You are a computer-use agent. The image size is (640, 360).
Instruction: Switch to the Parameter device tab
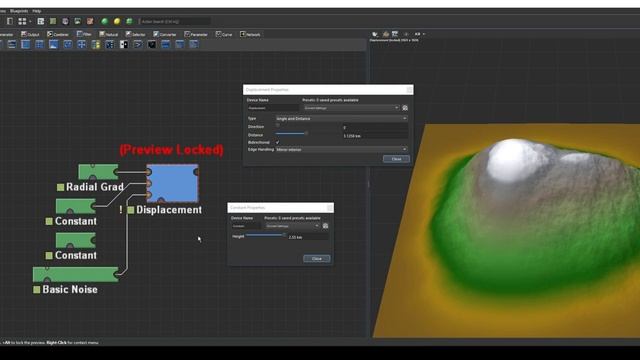[x=196, y=34]
